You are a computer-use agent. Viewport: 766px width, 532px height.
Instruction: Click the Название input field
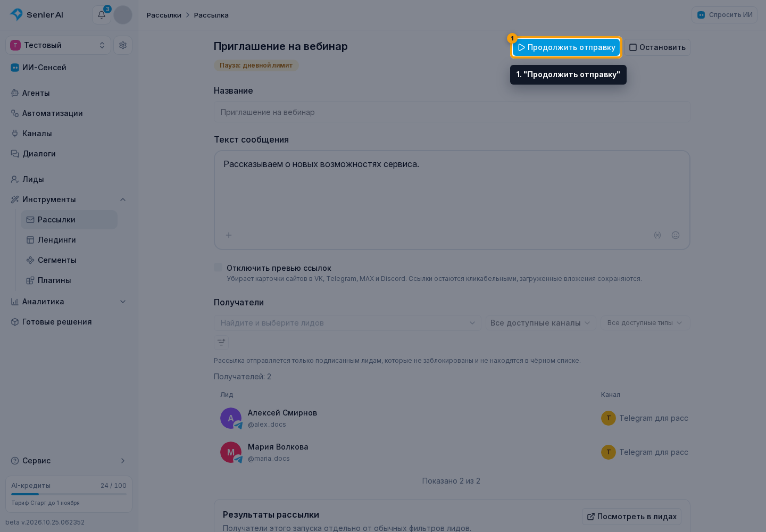pyautogui.click(x=452, y=112)
